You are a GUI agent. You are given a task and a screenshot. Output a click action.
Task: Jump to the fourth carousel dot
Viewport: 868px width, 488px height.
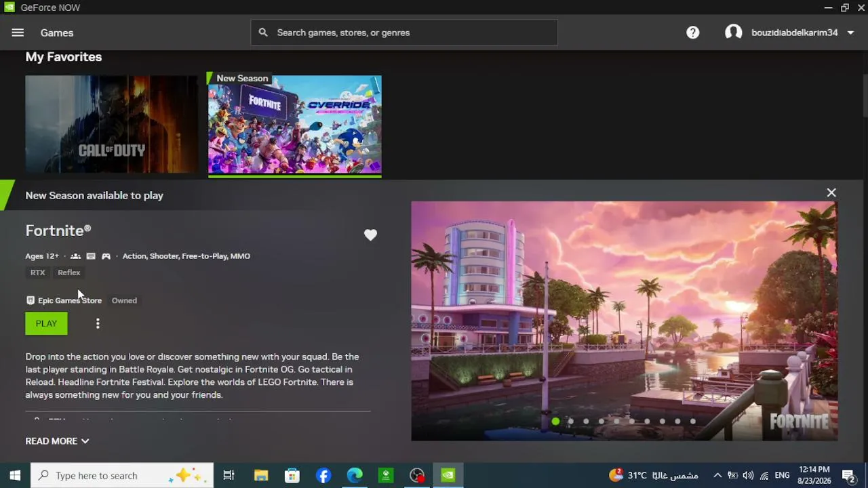click(x=601, y=422)
